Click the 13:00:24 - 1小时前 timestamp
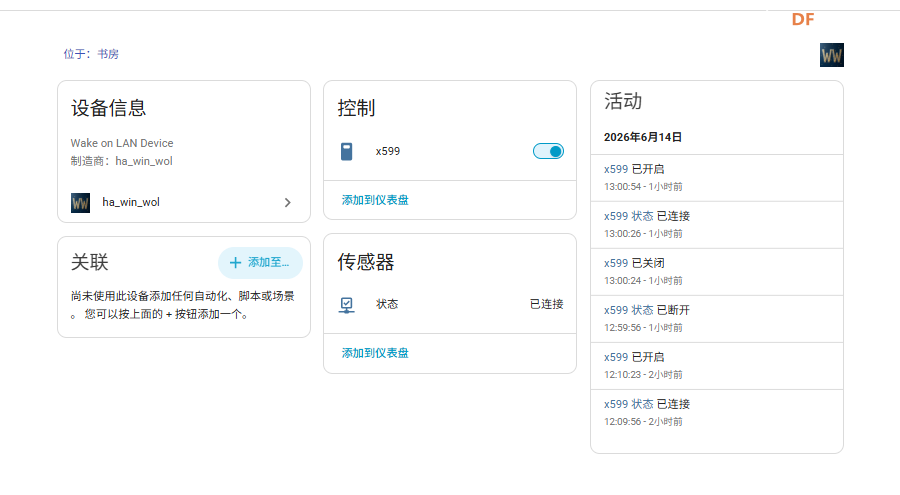 [643, 281]
